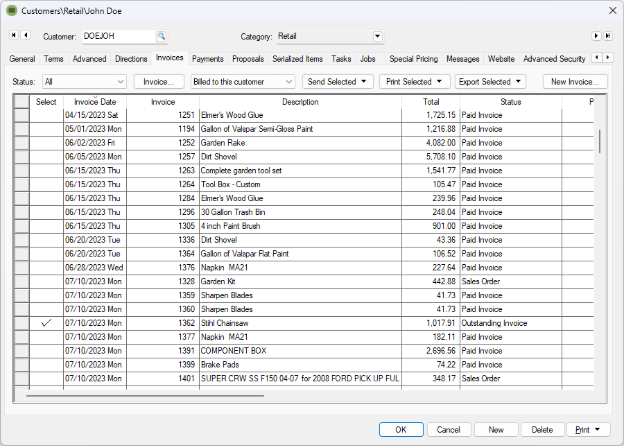Screen dimensions: 624x446
Task: Go to the previous customer record
Action: [25, 35]
